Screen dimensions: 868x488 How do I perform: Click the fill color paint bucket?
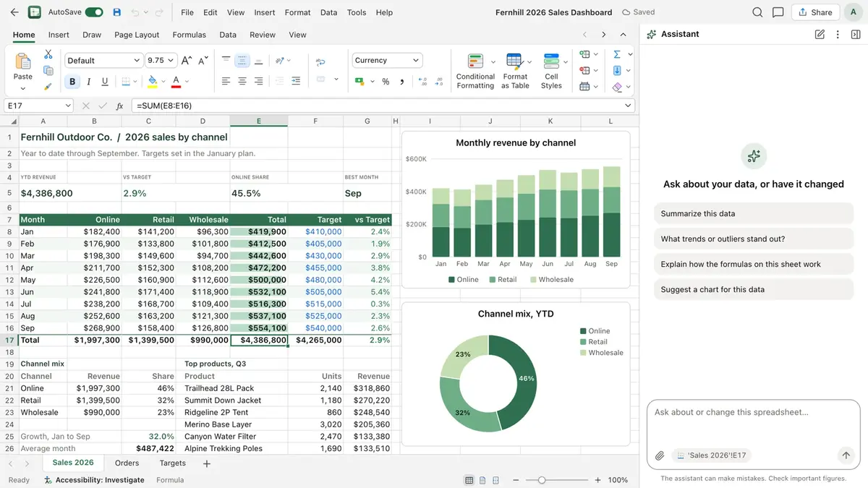click(x=153, y=82)
